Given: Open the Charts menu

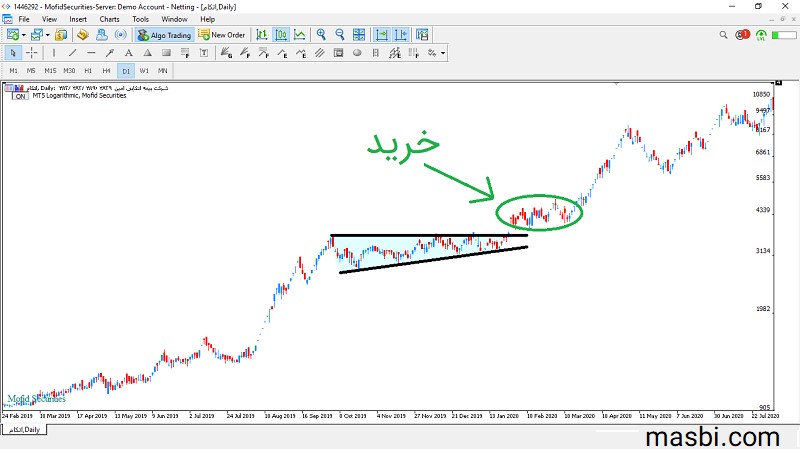Looking at the screenshot, I should [109, 19].
